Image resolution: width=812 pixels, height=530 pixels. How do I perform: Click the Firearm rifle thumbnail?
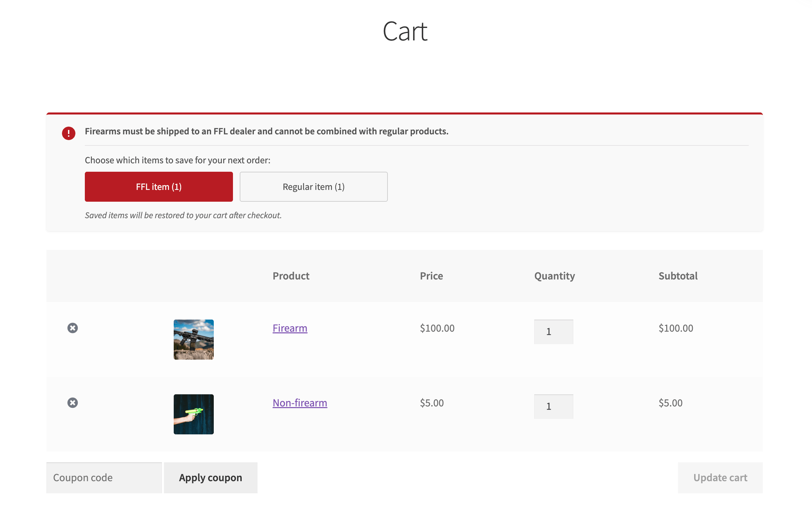[194, 340]
